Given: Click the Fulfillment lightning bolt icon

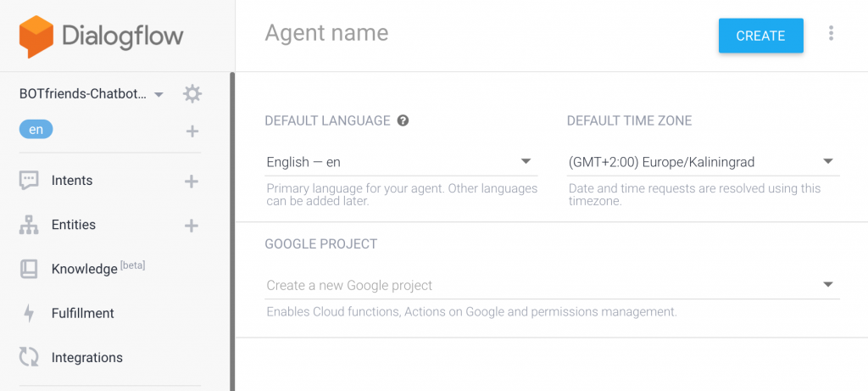Looking at the screenshot, I should click(x=29, y=314).
